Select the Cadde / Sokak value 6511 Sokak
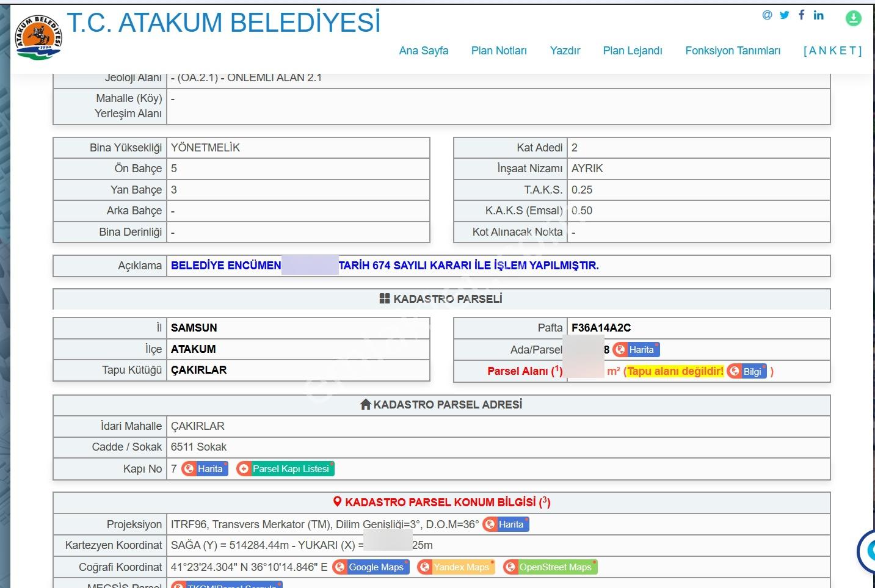Image resolution: width=875 pixels, height=588 pixels. coord(198,447)
